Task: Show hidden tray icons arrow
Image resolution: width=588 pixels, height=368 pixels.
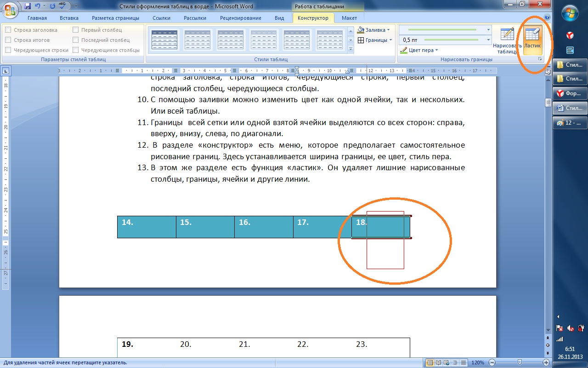Action: pyautogui.click(x=559, y=317)
